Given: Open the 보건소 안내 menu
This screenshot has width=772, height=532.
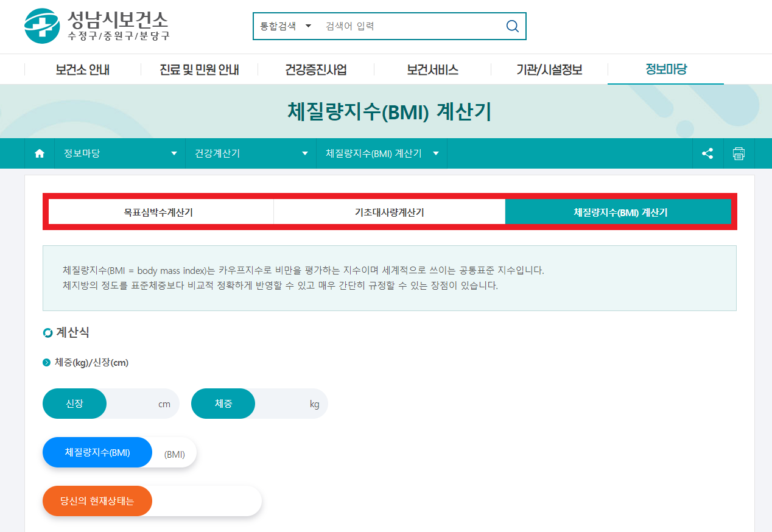Looking at the screenshot, I should pos(81,69).
